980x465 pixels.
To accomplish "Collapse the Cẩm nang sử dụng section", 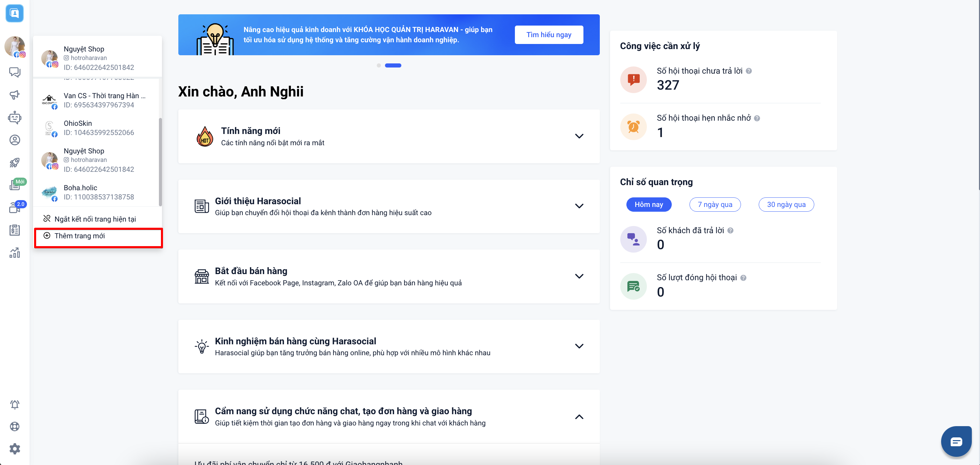I will [x=579, y=417].
